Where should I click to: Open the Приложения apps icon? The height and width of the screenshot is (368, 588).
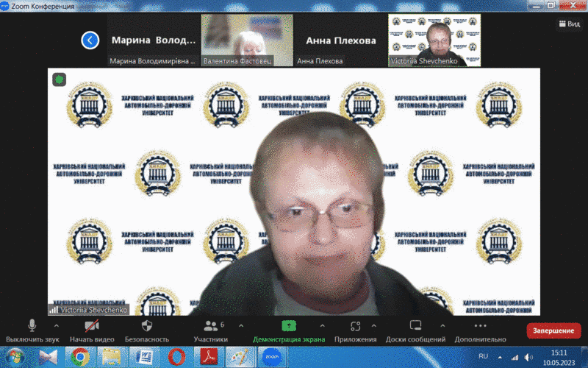pos(355,326)
